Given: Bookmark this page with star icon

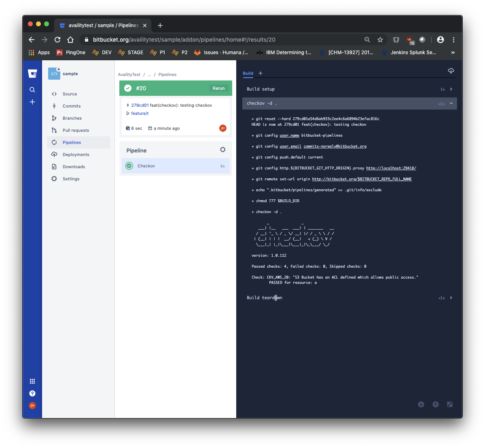Looking at the screenshot, I should click(380, 40).
